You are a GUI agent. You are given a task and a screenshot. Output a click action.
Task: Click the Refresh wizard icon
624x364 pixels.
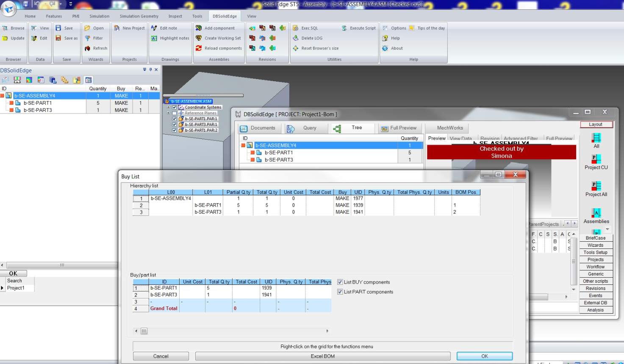pos(87,48)
